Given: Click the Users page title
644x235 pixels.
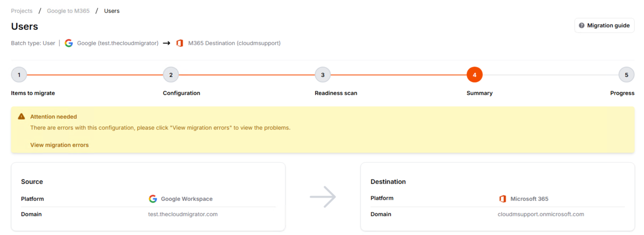Looking at the screenshot, I should pyautogui.click(x=25, y=26).
